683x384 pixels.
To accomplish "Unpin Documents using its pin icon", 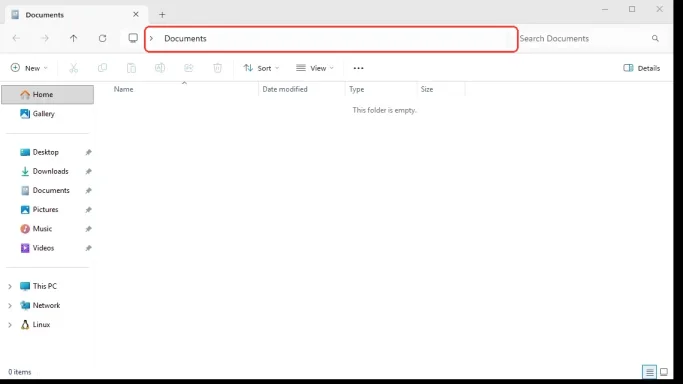I will [88, 191].
